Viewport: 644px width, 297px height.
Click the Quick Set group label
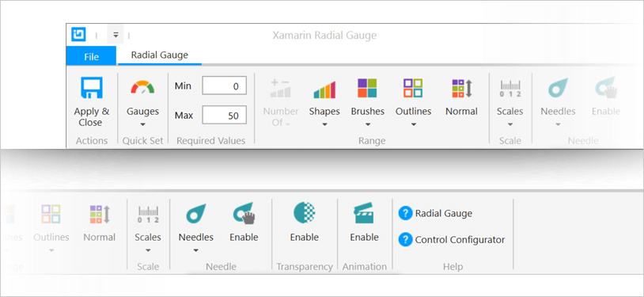(143, 141)
